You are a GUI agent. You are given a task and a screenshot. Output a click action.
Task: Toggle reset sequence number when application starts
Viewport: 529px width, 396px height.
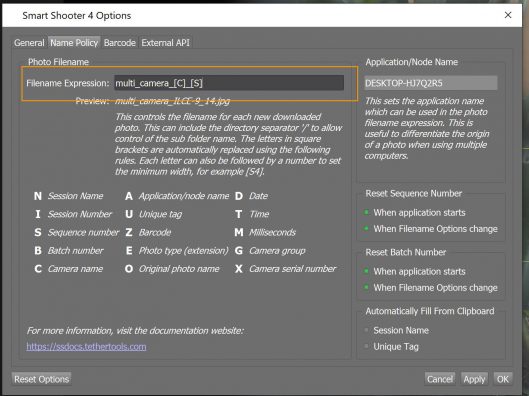[415, 213]
